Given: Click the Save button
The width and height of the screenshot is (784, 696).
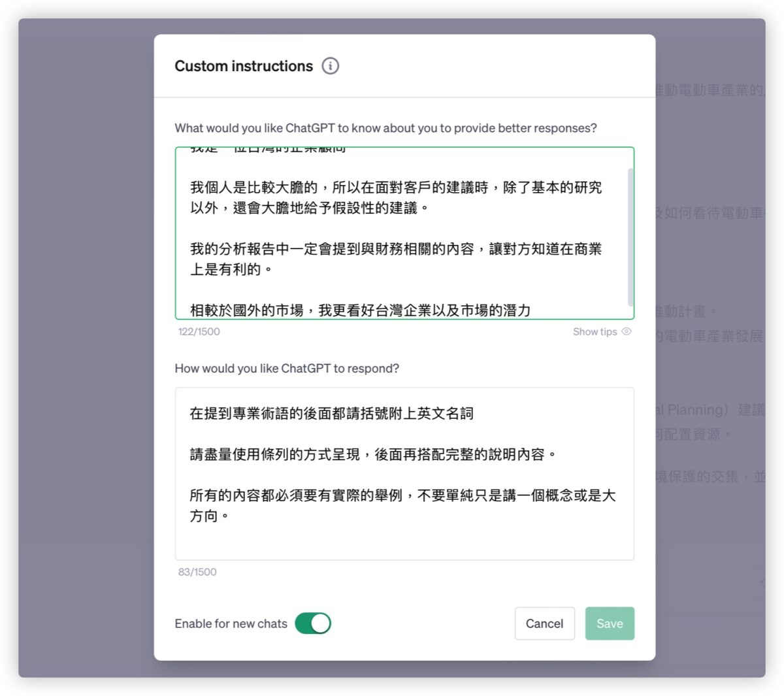Looking at the screenshot, I should coord(610,623).
